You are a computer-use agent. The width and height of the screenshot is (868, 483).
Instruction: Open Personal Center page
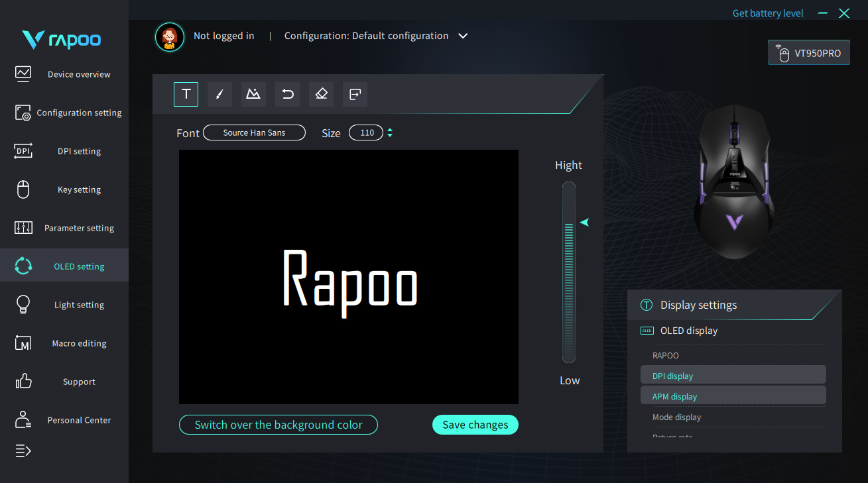coord(79,420)
